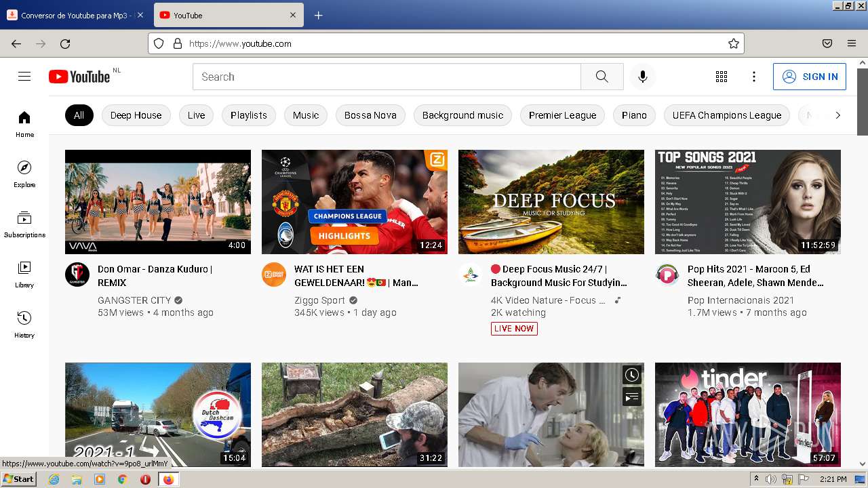Open the log and bearded man thumbnail
This screenshot has width=868, height=488.
(355, 415)
